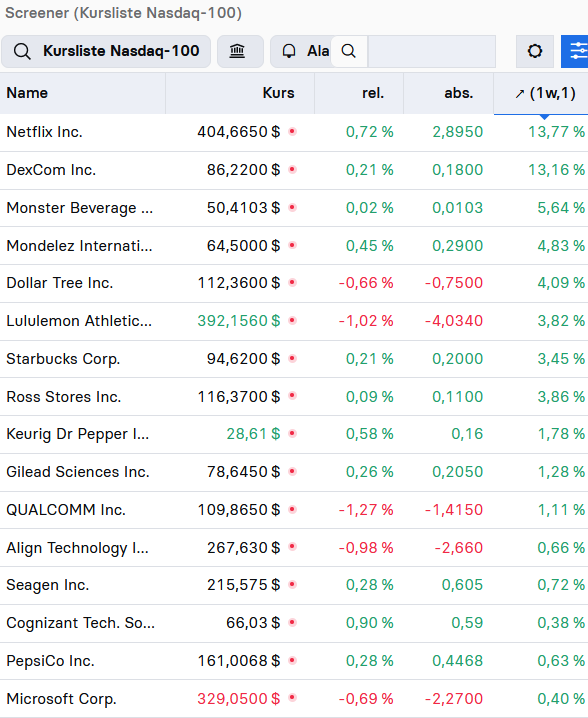Click Keurig Dr Pepper price 28,61 $

point(253,434)
